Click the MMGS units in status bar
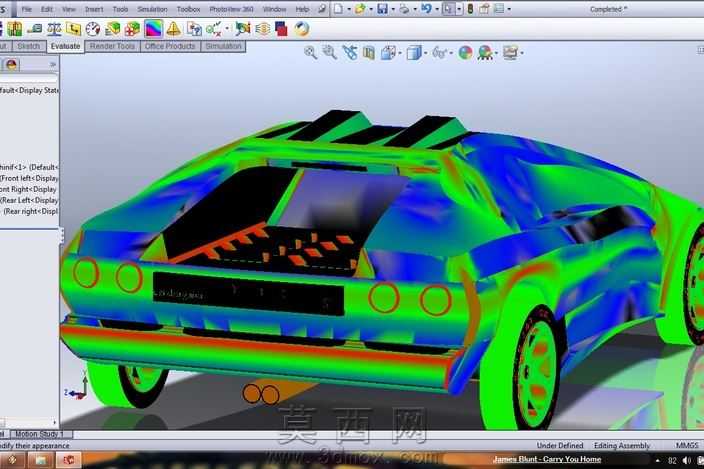The width and height of the screenshot is (704, 469). pyautogui.click(x=687, y=445)
